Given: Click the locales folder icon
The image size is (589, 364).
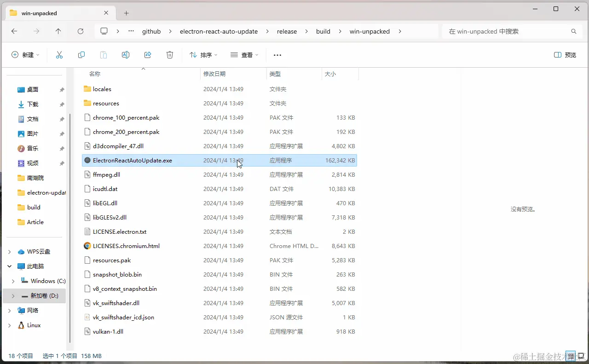Looking at the screenshot, I should click(x=87, y=89).
